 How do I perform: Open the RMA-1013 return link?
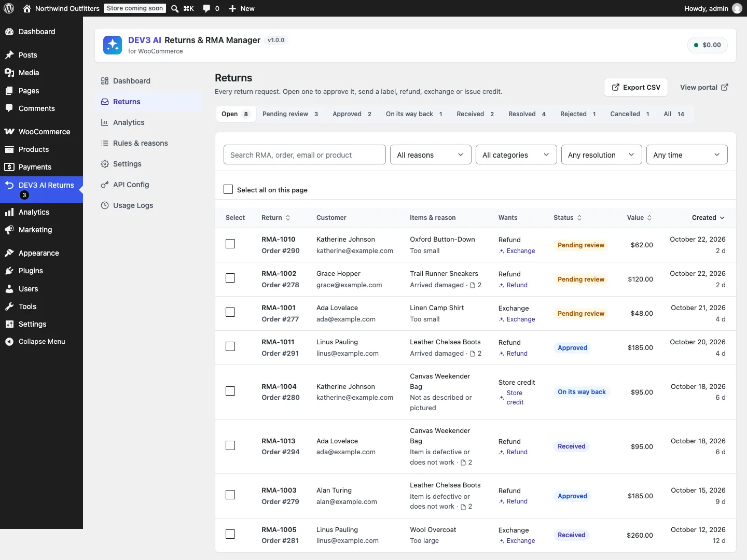[279, 441]
